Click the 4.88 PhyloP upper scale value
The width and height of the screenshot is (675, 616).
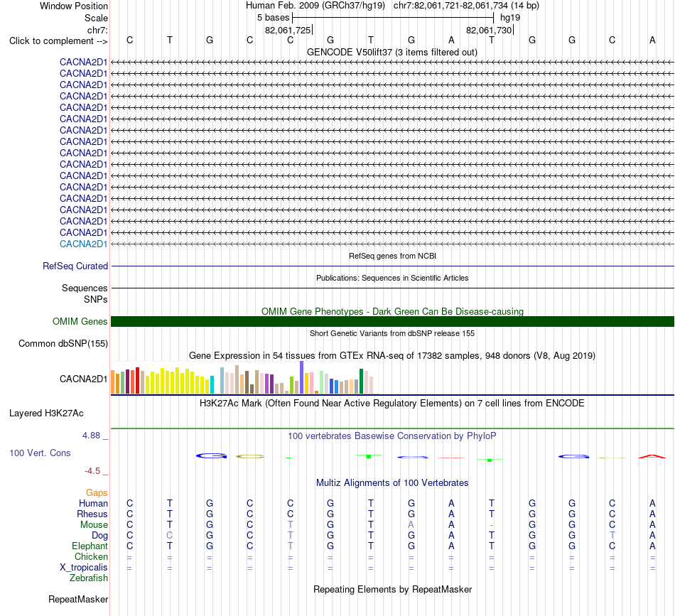click(x=91, y=436)
